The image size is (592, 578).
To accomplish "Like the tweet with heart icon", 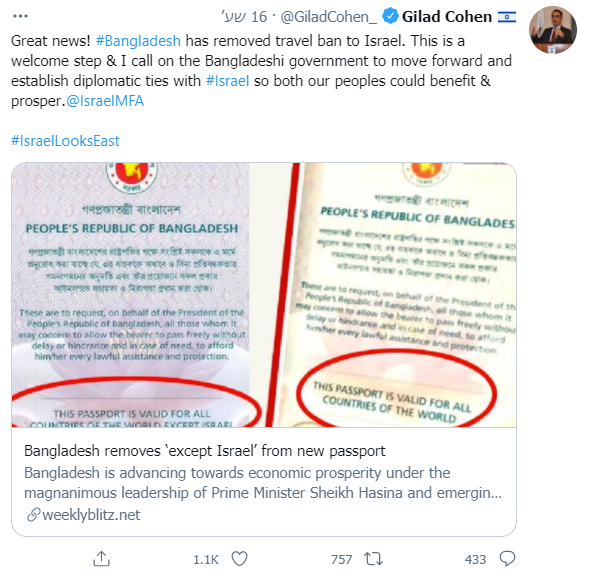I will 239,559.
